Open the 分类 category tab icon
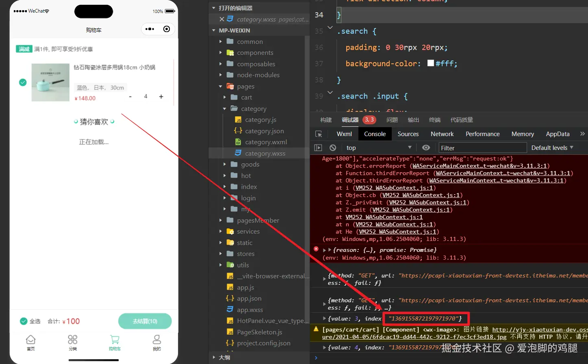This screenshot has height=364, width=588. (73, 340)
